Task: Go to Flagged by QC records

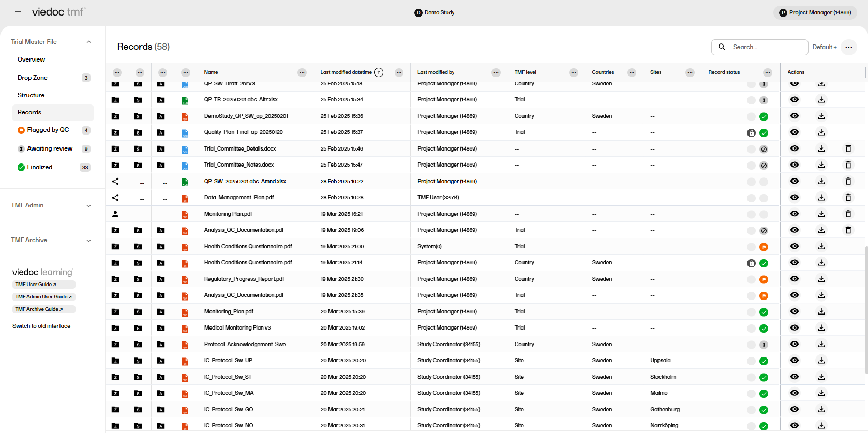Action: [48, 130]
